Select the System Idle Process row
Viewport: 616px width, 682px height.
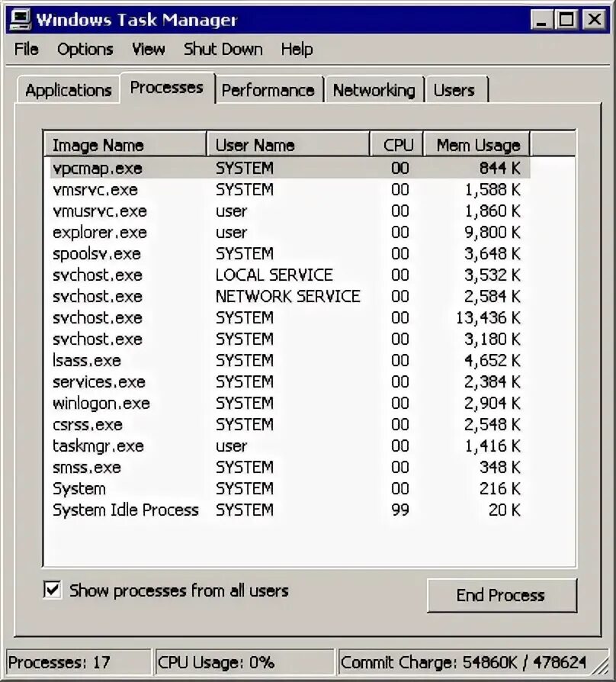tap(290, 510)
